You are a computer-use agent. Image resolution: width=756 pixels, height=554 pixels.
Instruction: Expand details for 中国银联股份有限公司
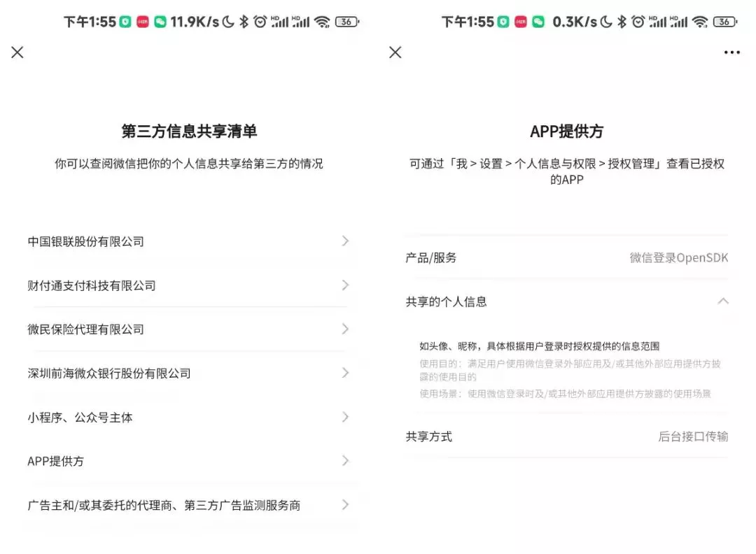coord(189,241)
